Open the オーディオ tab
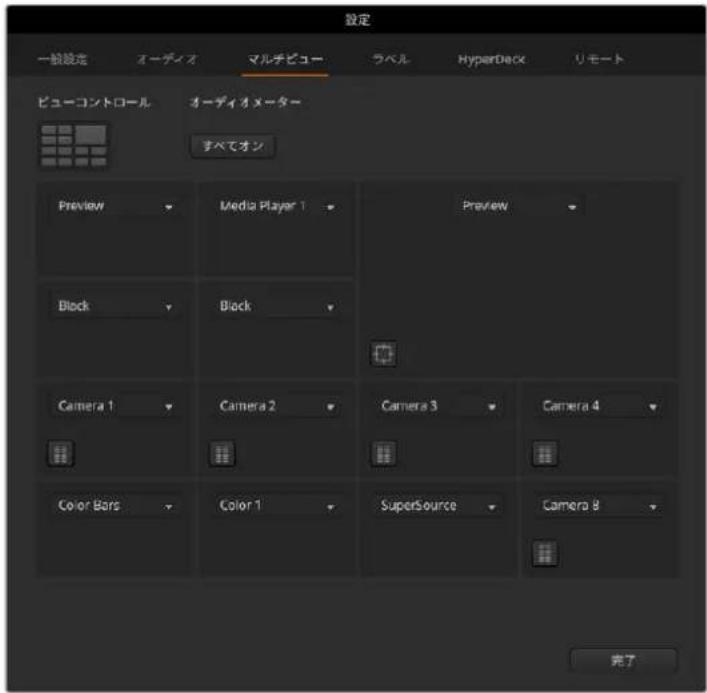The width and height of the screenshot is (707, 693). (x=166, y=59)
